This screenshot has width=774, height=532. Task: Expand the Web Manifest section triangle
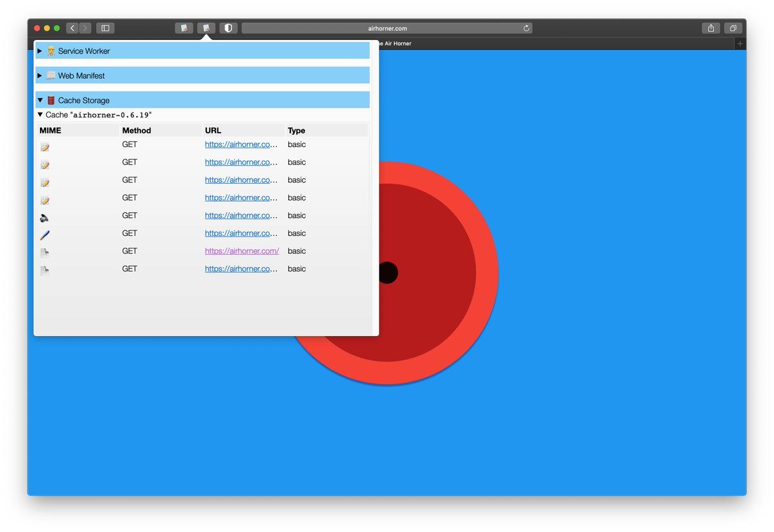click(x=40, y=75)
